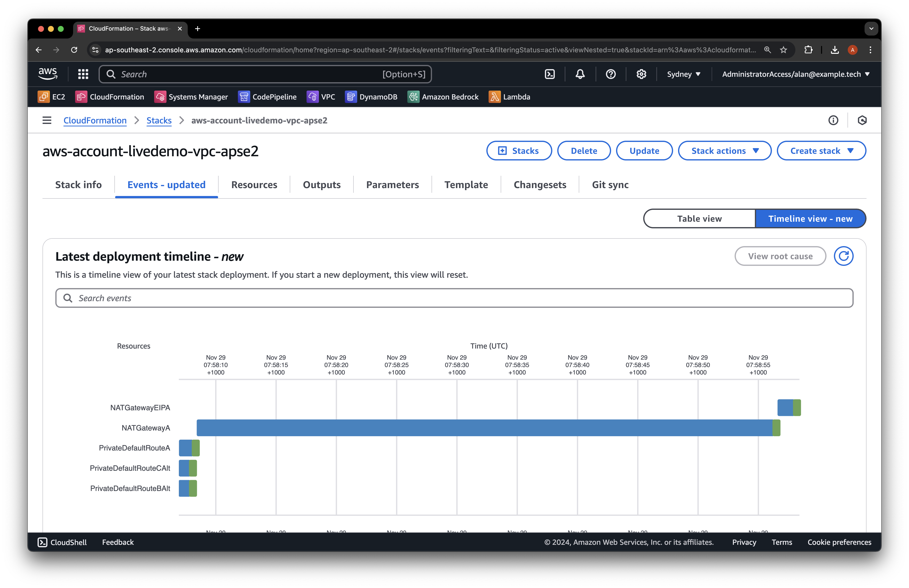909x588 pixels.
Task: Open CloudFormation favorite shortcut
Action: (110, 97)
